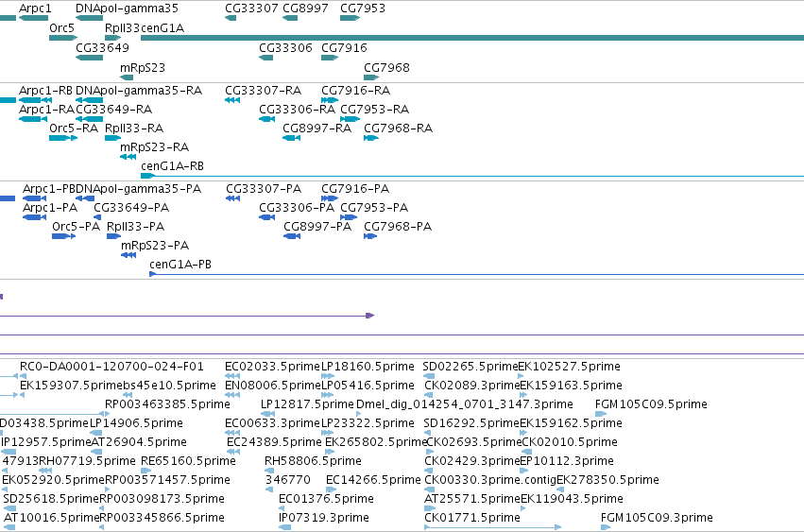Click the CG7916 gene label
This screenshot has width=804, height=532.
coord(344,48)
